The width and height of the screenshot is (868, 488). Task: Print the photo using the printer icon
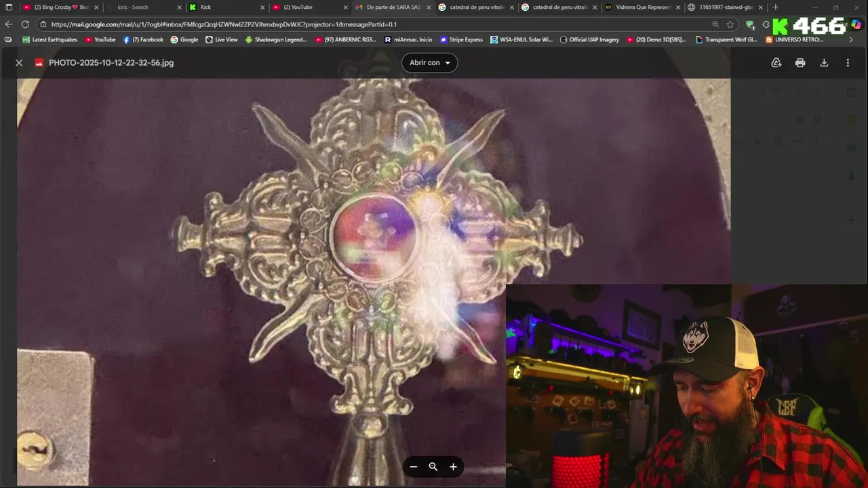pyautogui.click(x=800, y=62)
